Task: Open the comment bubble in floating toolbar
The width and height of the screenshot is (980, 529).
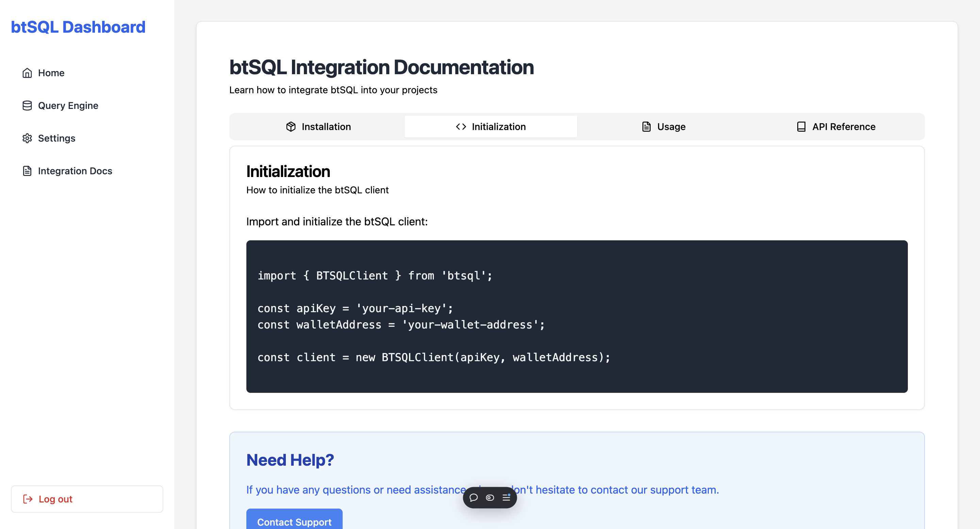Action: tap(473, 497)
